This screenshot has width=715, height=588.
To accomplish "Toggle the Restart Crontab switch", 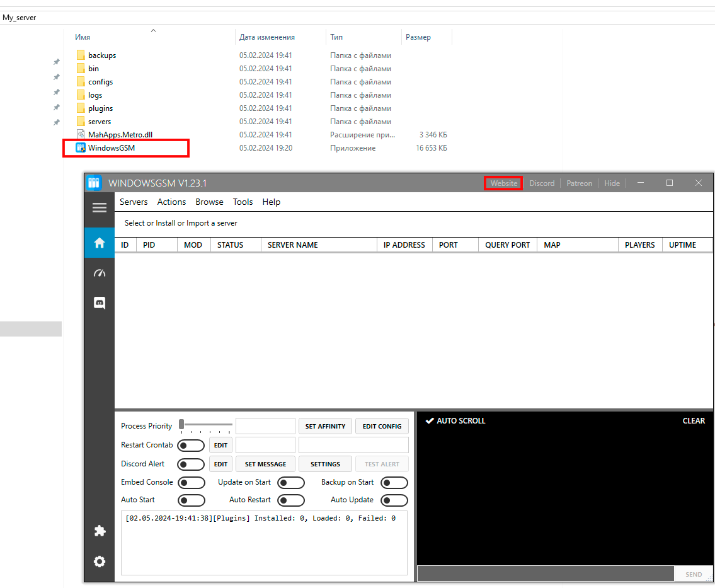I will pos(191,445).
